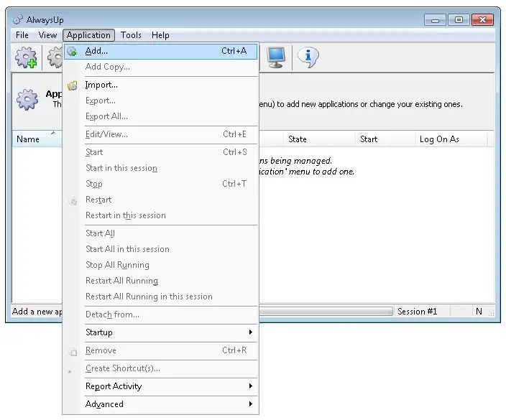Select Create Shortcut(s)... entry
This screenshot has height=420, width=506.
click(161, 369)
